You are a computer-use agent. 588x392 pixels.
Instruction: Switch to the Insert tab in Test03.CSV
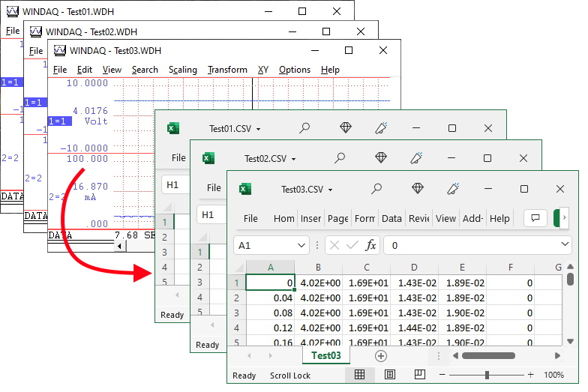tap(310, 219)
